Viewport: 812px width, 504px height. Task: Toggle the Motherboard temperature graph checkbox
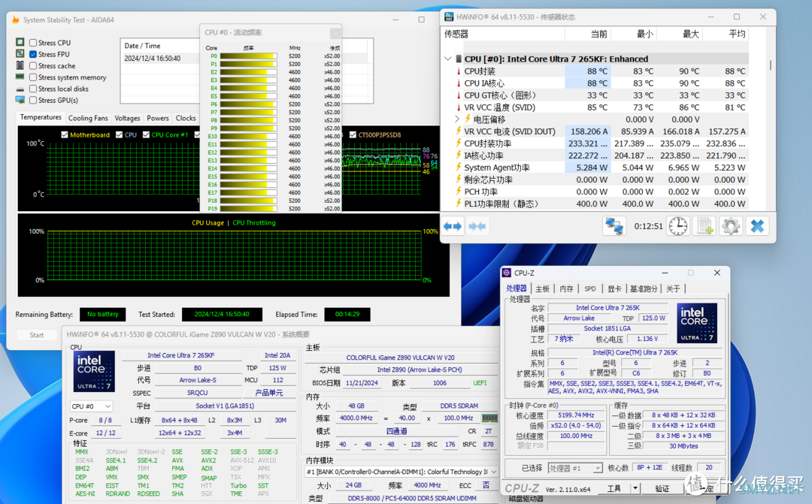(65, 135)
